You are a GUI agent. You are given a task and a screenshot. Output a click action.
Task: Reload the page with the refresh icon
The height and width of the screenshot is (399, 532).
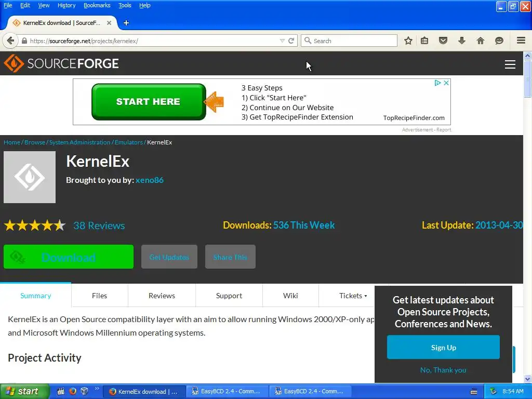(x=291, y=41)
